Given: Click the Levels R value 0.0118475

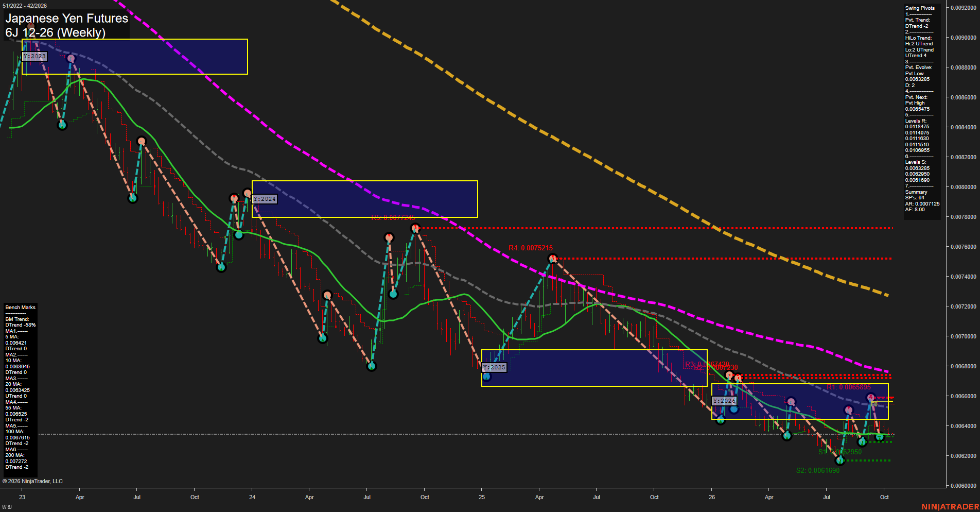Looking at the screenshot, I should (917, 127).
